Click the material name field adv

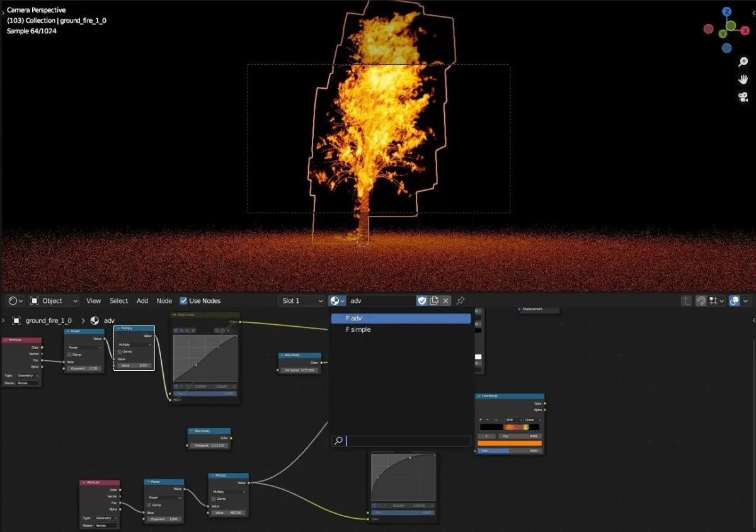381,301
